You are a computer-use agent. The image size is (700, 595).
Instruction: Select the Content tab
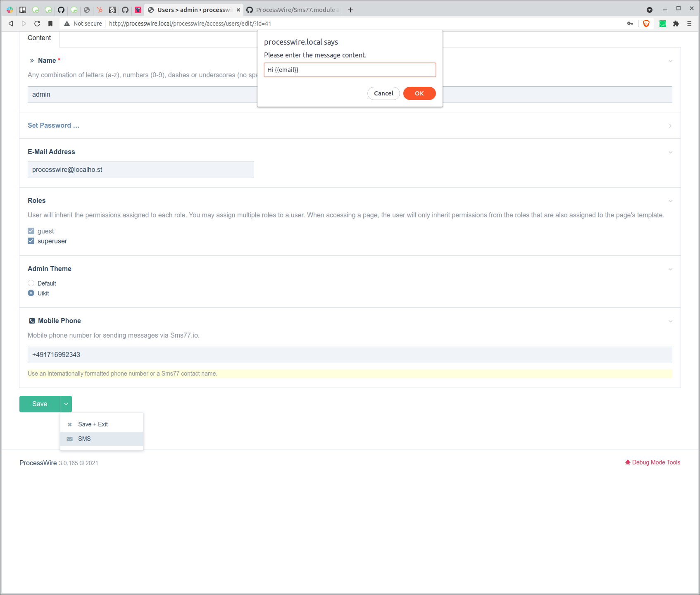[39, 38]
